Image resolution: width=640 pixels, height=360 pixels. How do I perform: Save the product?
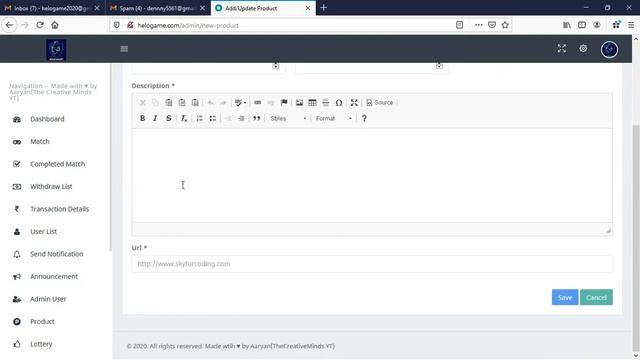[565, 297]
